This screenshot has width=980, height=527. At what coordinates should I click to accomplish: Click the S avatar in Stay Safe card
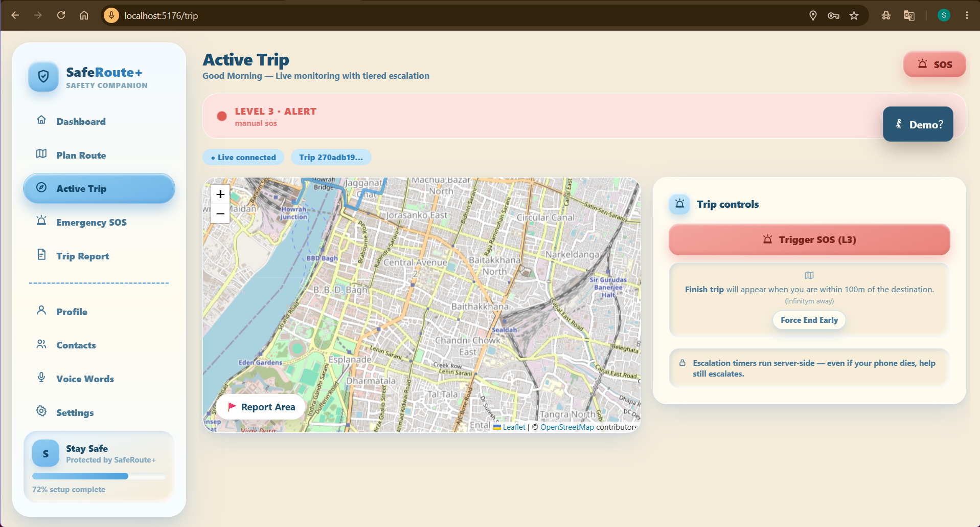(x=45, y=453)
